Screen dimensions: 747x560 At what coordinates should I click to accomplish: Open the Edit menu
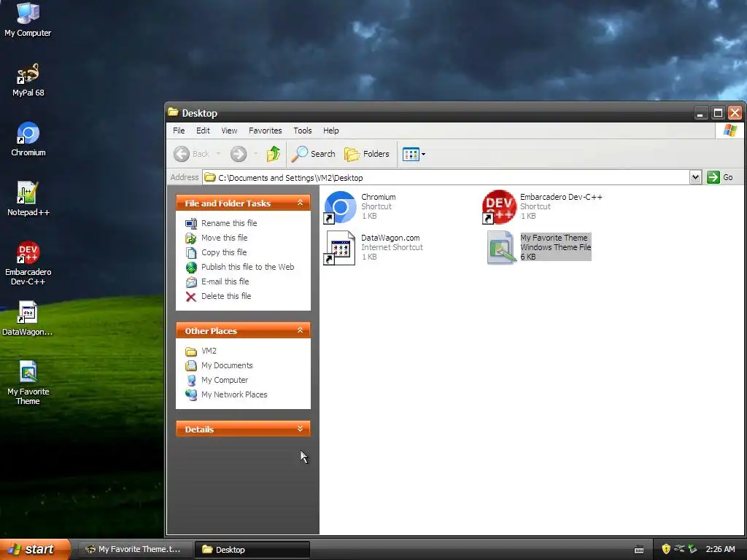pos(203,131)
